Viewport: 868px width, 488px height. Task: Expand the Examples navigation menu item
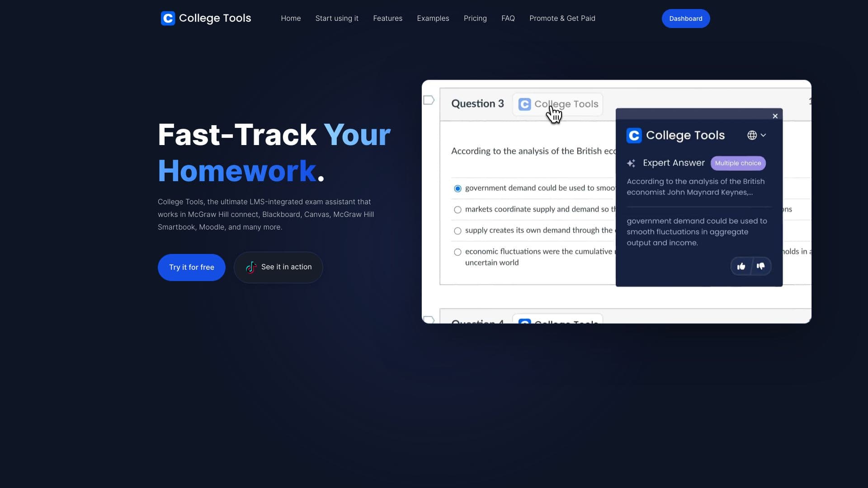point(432,19)
